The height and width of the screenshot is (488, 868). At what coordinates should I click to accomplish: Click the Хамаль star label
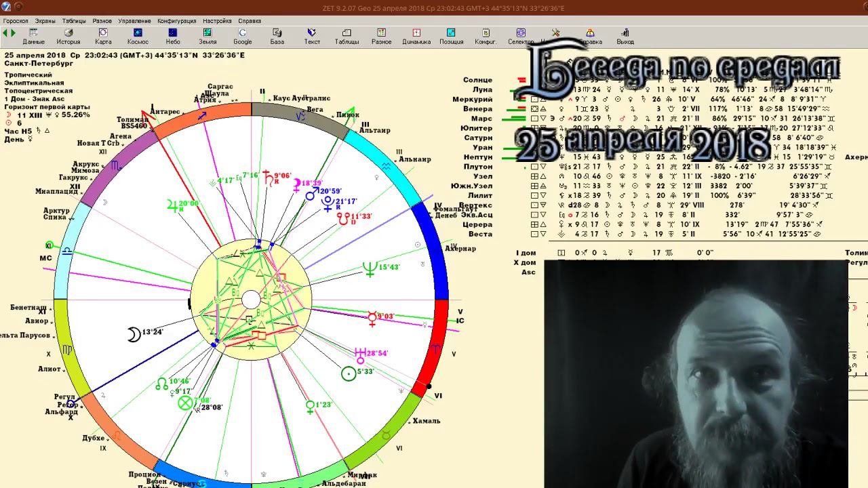(x=427, y=421)
